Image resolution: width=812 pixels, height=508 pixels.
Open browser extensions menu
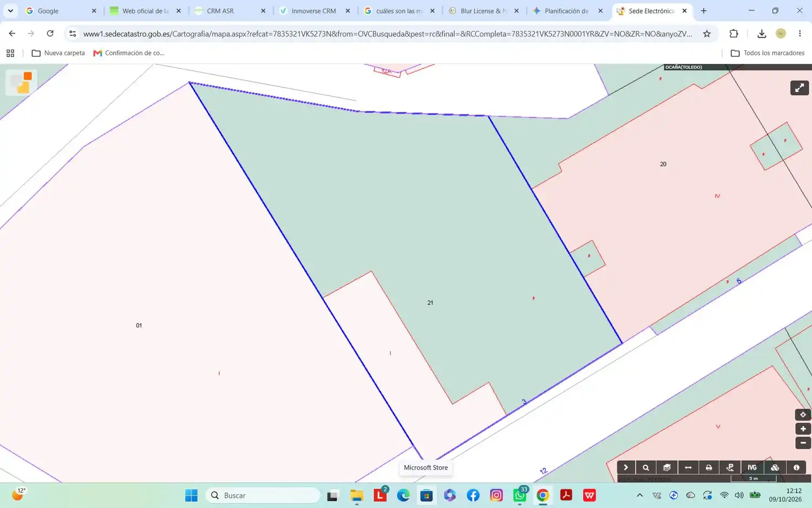pos(734,34)
